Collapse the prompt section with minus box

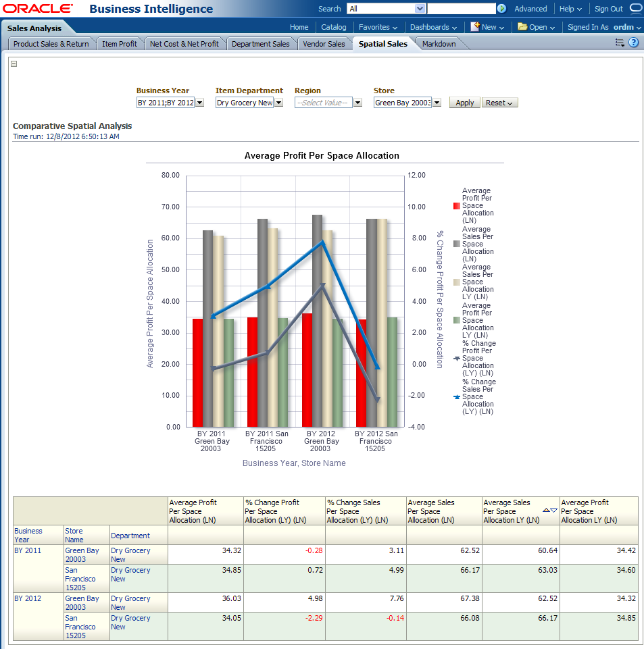pos(14,64)
